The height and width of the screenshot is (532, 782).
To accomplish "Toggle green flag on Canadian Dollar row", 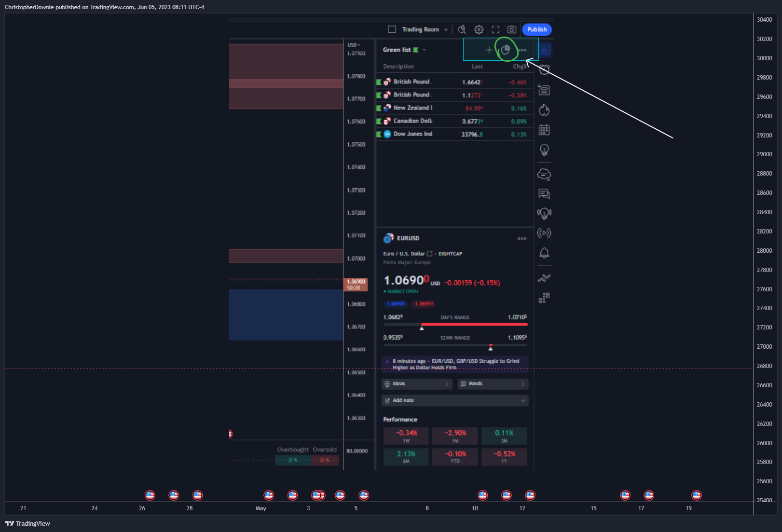I will [379, 121].
